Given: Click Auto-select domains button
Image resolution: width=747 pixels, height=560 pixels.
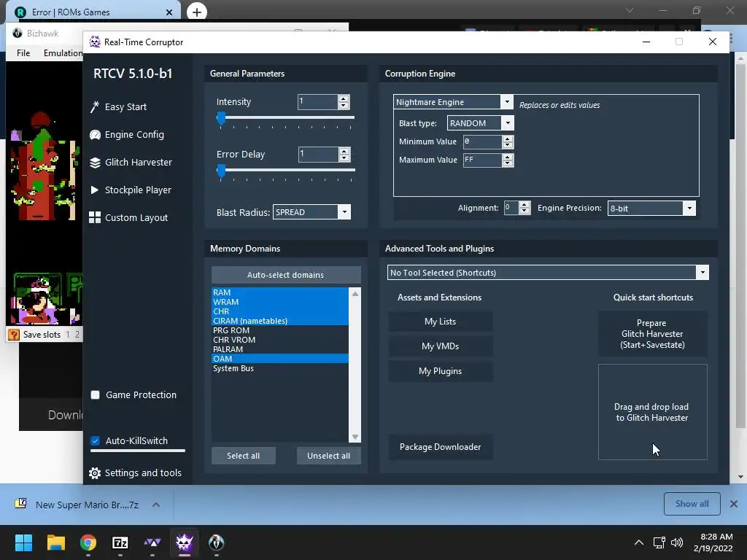Looking at the screenshot, I should click(x=286, y=275).
